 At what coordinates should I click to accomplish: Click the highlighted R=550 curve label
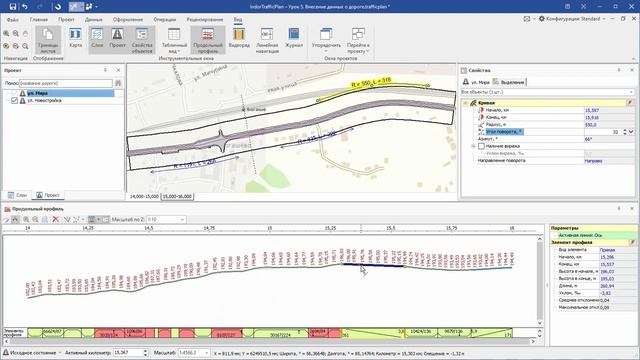click(371, 82)
